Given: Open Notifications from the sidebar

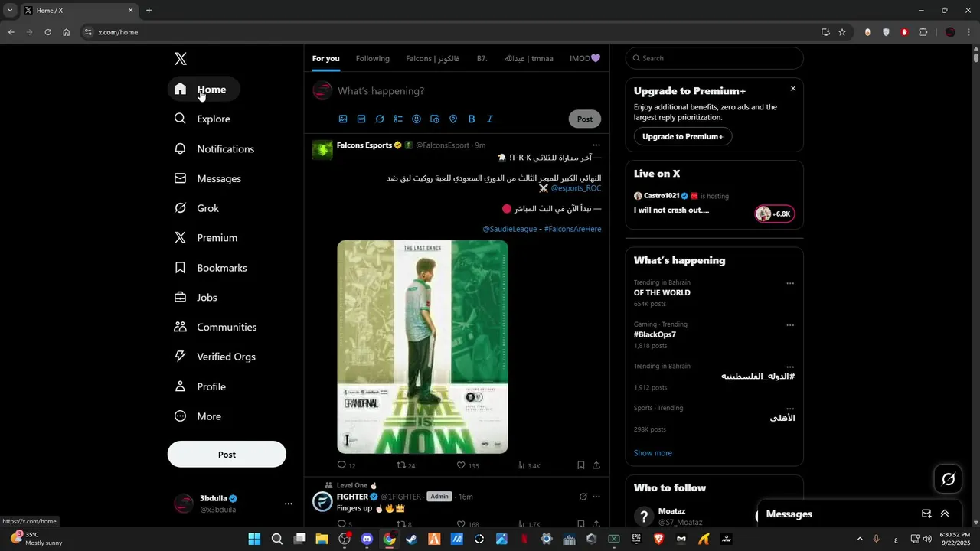Looking at the screenshot, I should (x=214, y=148).
